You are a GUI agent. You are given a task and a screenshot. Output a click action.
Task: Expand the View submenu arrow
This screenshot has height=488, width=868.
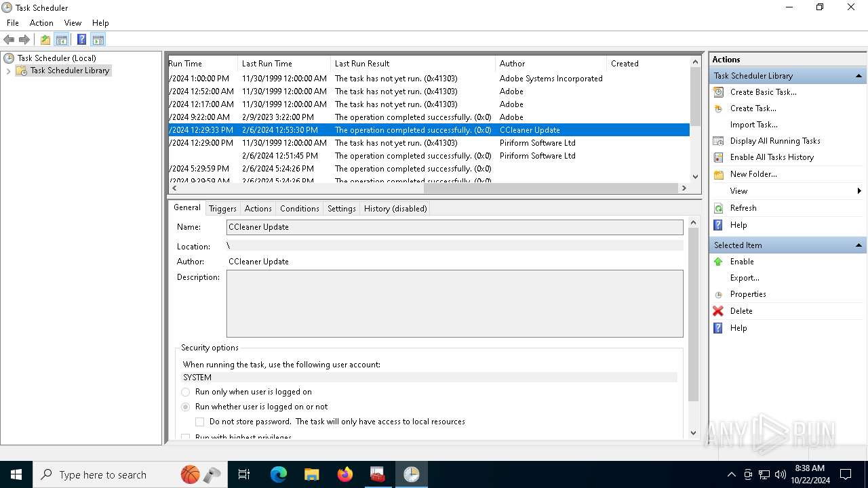(x=859, y=191)
